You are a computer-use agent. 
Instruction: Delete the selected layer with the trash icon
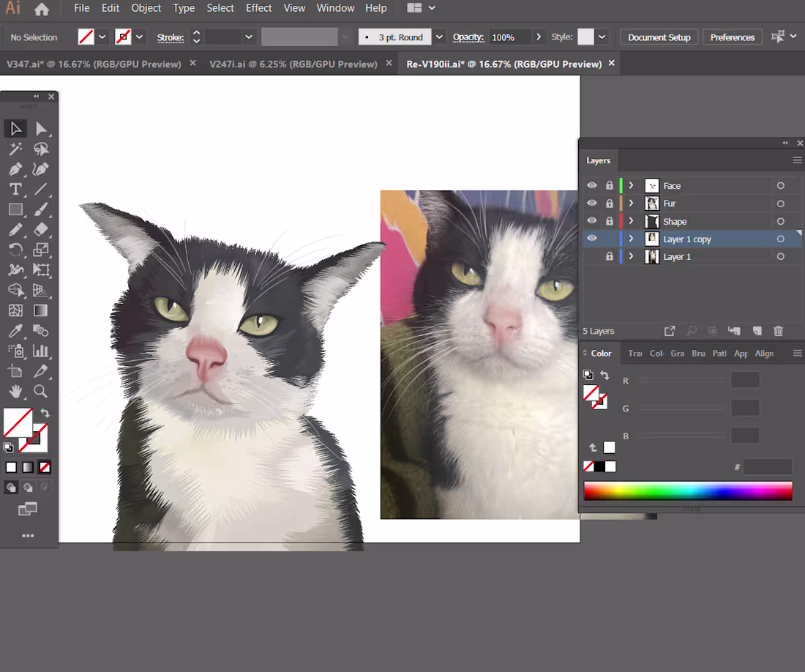click(x=778, y=331)
